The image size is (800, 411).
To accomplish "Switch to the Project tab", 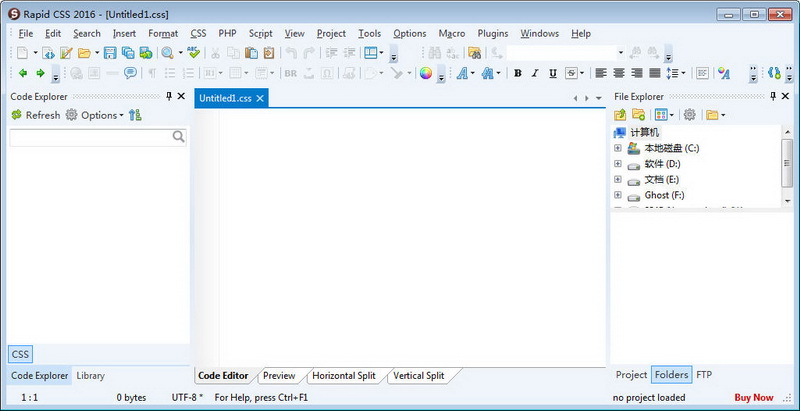I will pos(631,375).
